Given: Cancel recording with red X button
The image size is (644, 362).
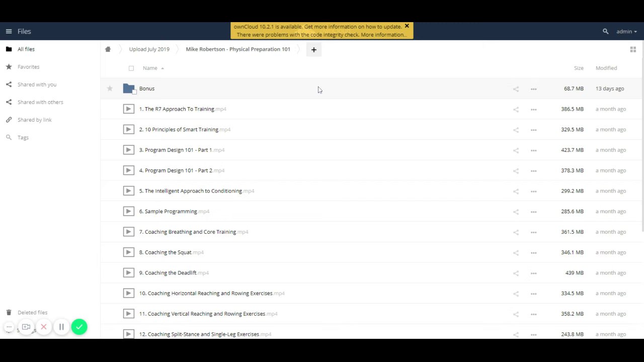Looking at the screenshot, I should (44, 327).
